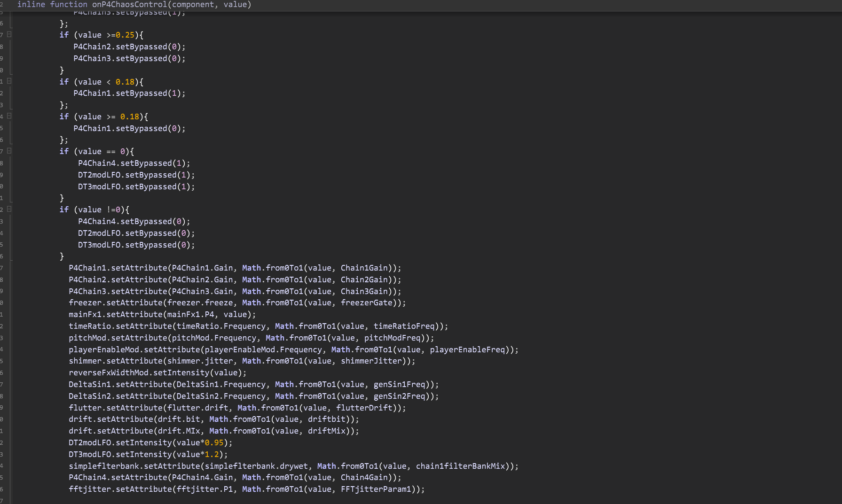Click the 1.2 multiplier literal
This screenshot has width=842, height=504.
point(212,454)
